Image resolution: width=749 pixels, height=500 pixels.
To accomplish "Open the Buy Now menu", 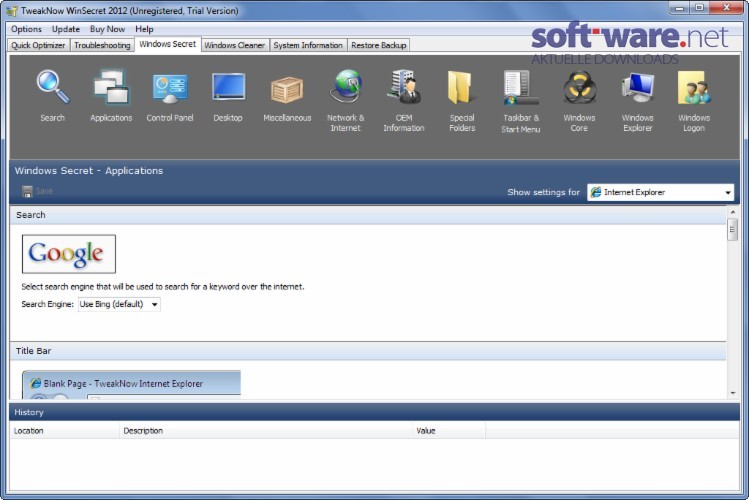I will point(107,29).
